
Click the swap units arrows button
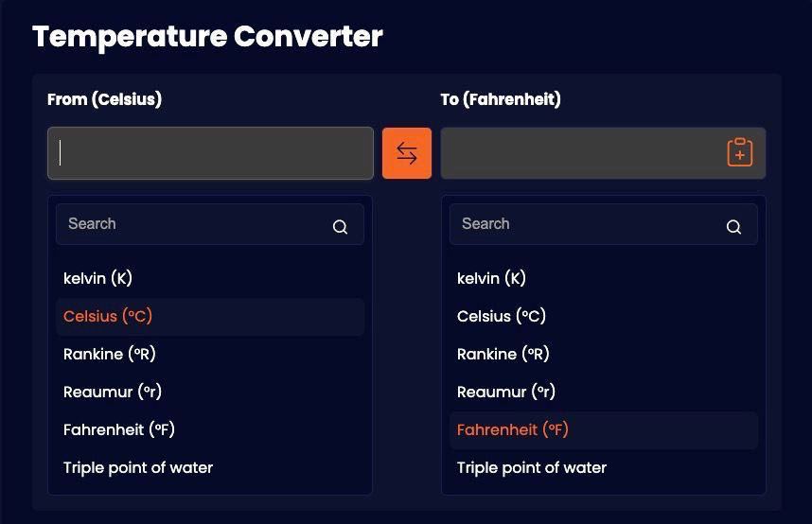(407, 153)
